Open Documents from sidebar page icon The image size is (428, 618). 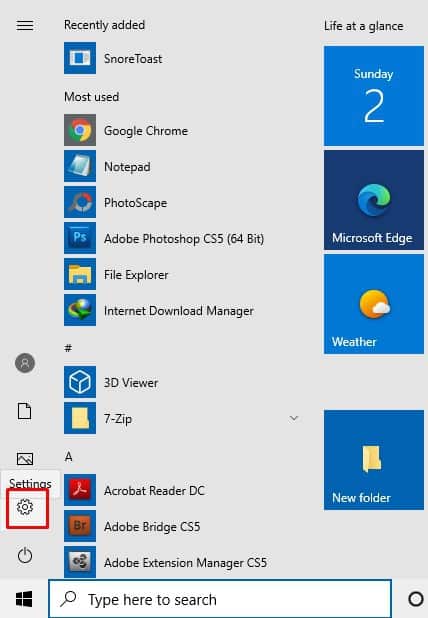point(25,411)
